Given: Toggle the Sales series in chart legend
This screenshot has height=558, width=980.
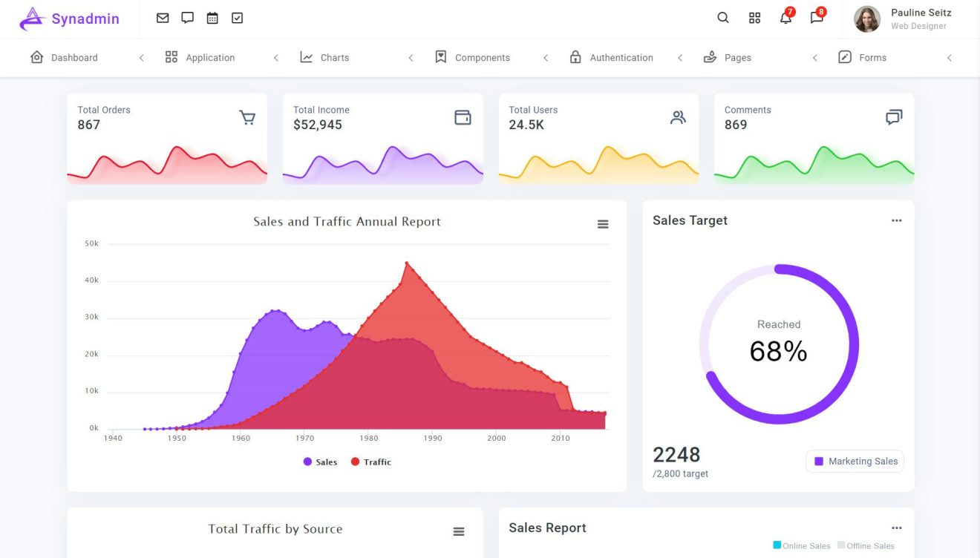Looking at the screenshot, I should click(x=319, y=462).
